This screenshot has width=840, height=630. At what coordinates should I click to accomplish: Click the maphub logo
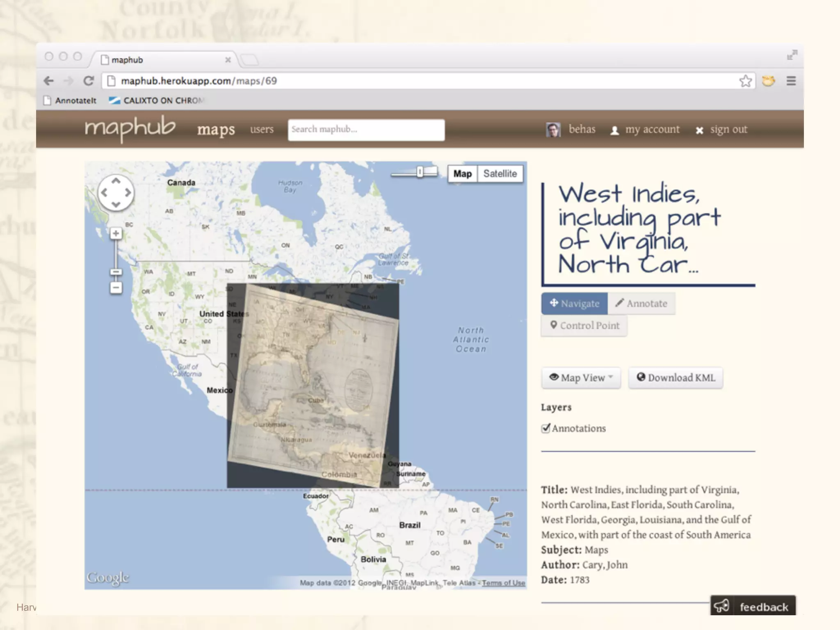[x=130, y=128]
